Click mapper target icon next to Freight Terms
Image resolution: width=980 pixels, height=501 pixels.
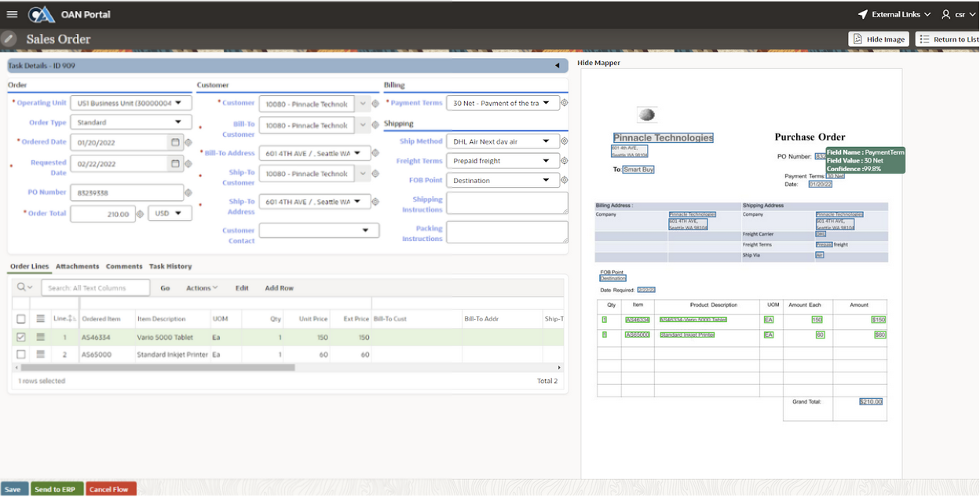coord(564,161)
